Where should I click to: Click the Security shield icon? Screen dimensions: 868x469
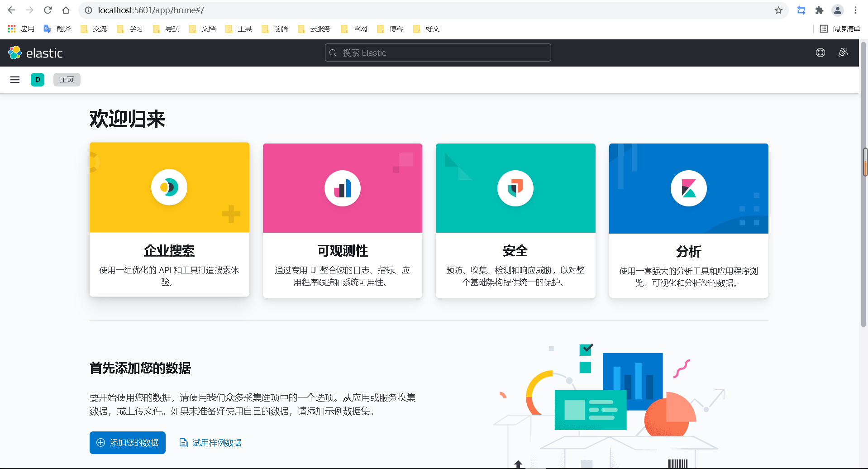coord(515,188)
